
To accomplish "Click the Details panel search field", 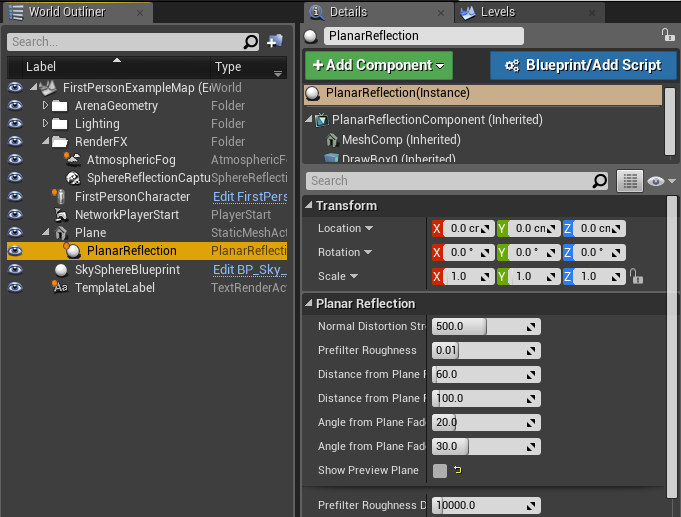I will pos(448,181).
